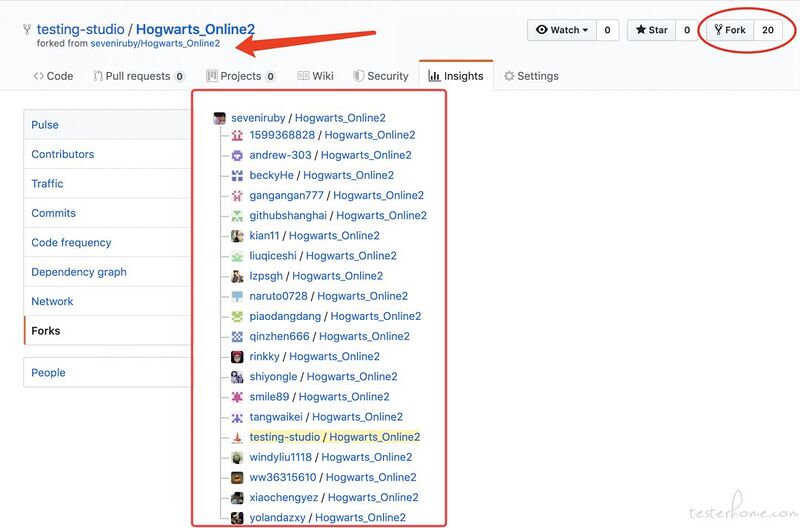The height and width of the screenshot is (528, 800).
Task: Click lzpsgh avatar icon
Action: pos(237,276)
